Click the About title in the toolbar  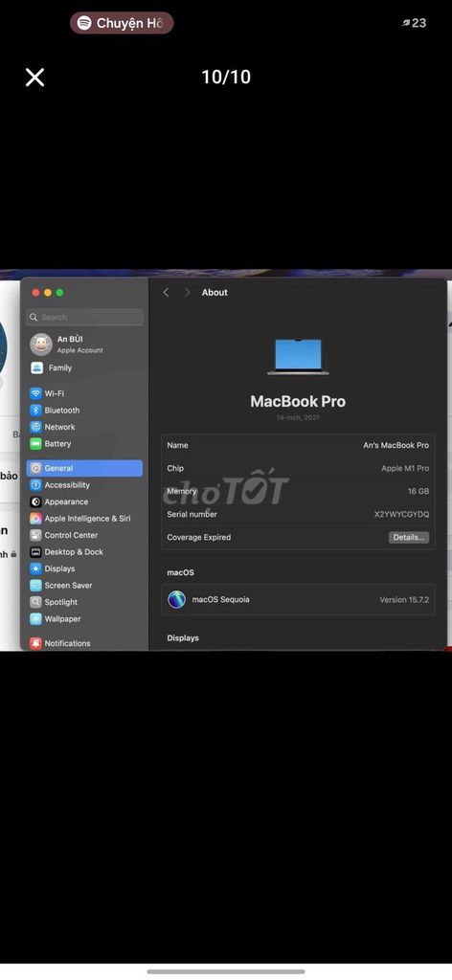(215, 293)
